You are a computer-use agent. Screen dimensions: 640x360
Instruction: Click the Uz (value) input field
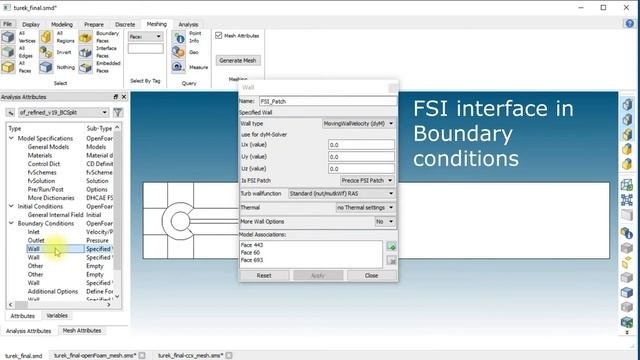click(x=361, y=169)
